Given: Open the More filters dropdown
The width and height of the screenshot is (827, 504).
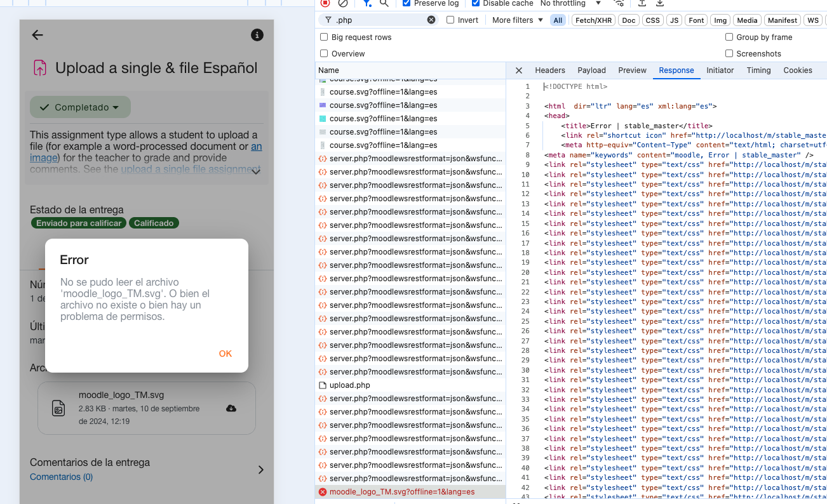Looking at the screenshot, I should 518,20.
